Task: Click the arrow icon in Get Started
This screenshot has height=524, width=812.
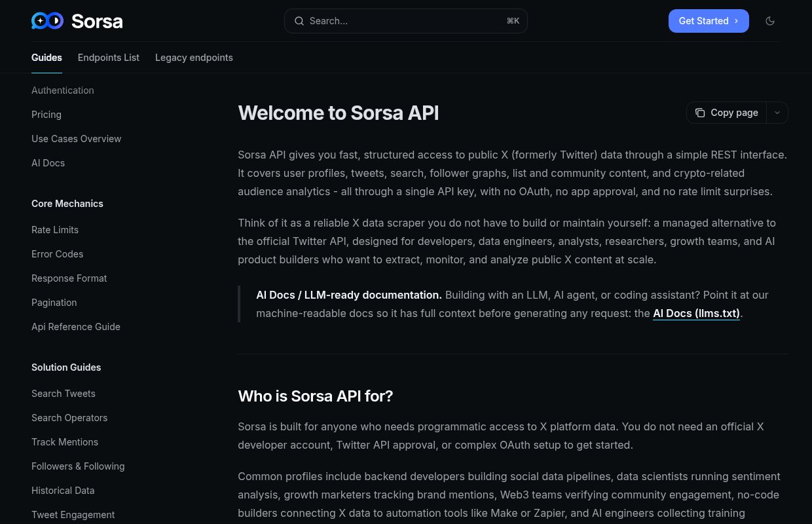Action: click(x=736, y=21)
